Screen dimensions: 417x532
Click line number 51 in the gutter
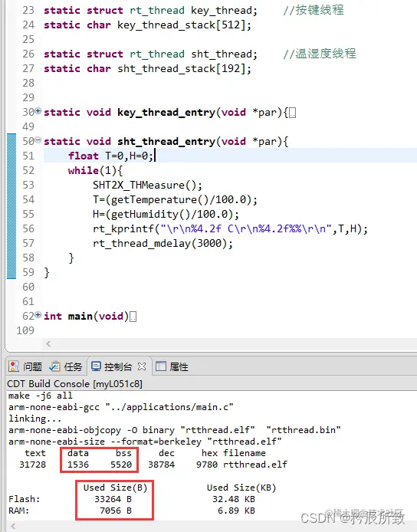[x=28, y=156]
